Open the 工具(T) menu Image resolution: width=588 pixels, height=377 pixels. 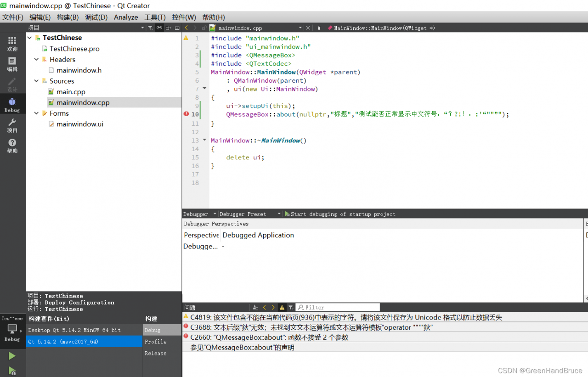(155, 17)
